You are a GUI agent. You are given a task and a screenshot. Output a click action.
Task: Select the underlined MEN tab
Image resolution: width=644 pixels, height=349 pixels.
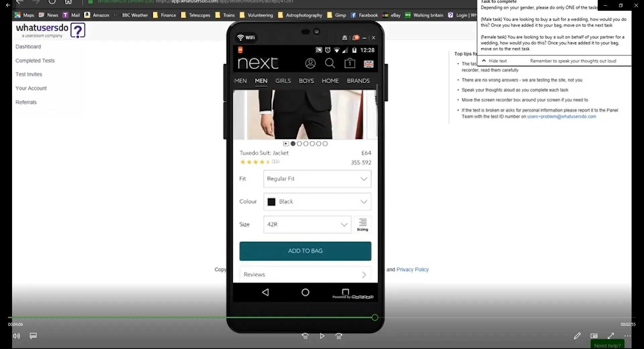pyautogui.click(x=261, y=81)
